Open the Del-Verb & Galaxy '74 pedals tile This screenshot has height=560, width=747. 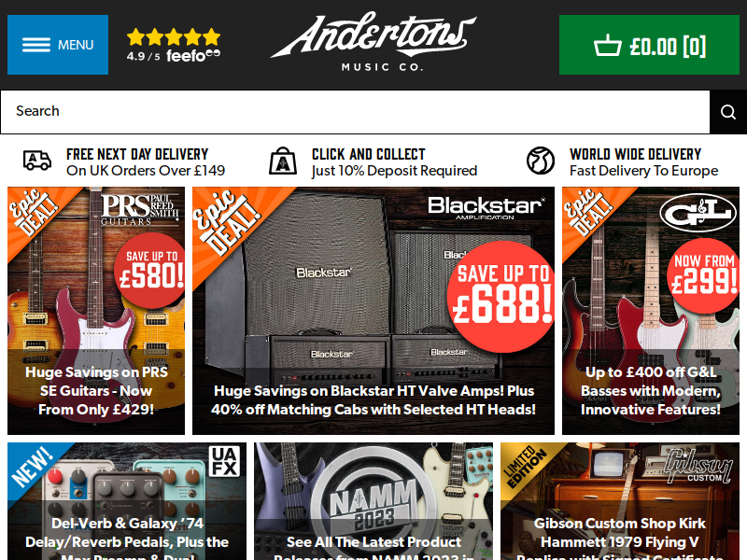[127, 501]
